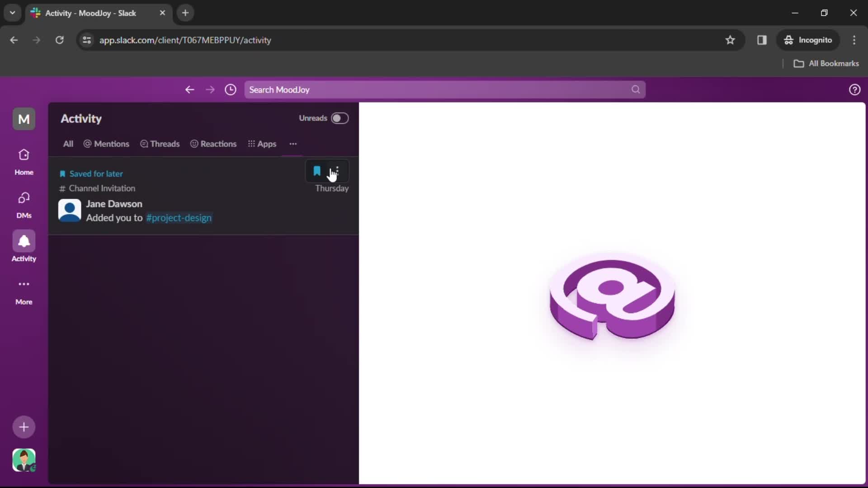Click the Add workspace plus icon
The height and width of the screenshot is (488, 868).
(24, 427)
